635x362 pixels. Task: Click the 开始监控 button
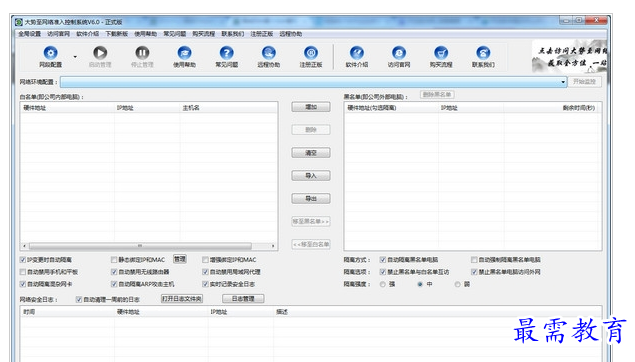click(x=584, y=82)
